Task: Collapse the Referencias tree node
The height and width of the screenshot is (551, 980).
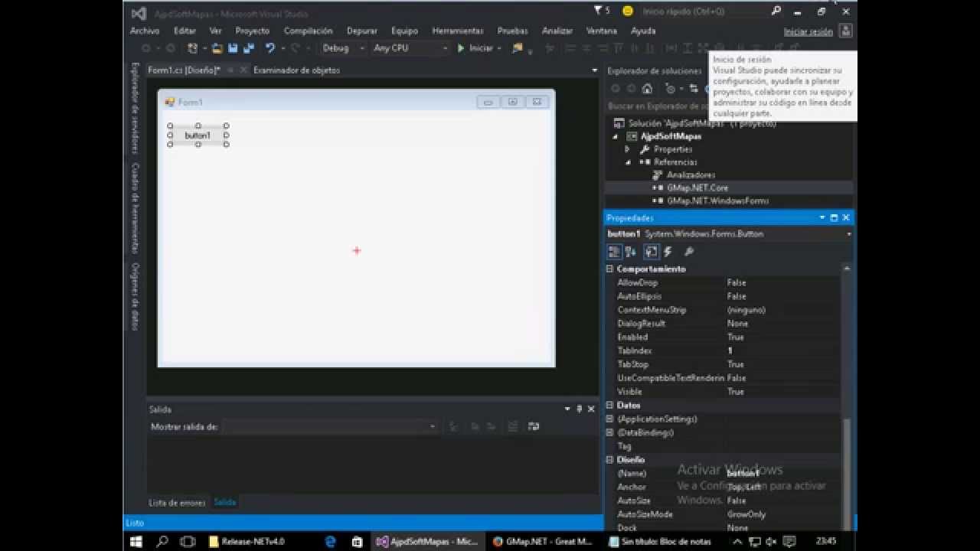Action: [628, 162]
